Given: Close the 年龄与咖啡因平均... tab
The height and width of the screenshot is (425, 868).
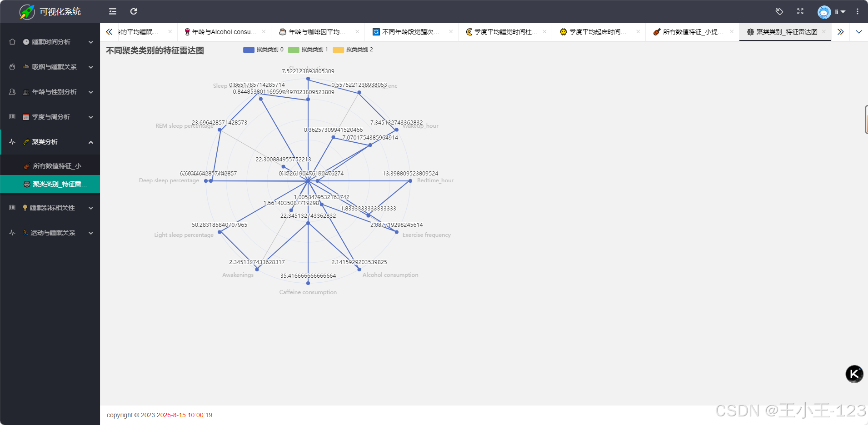Looking at the screenshot, I should coord(357,32).
